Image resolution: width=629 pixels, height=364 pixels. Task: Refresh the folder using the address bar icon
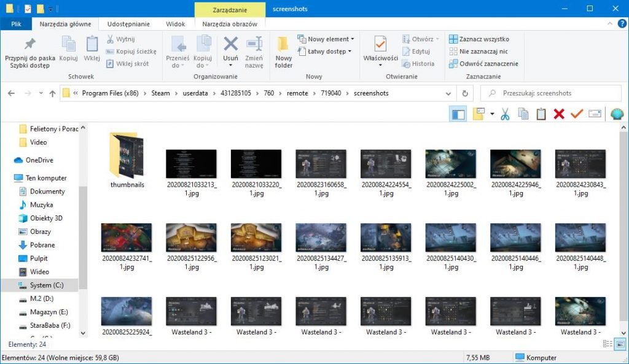click(x=465, y=93)
